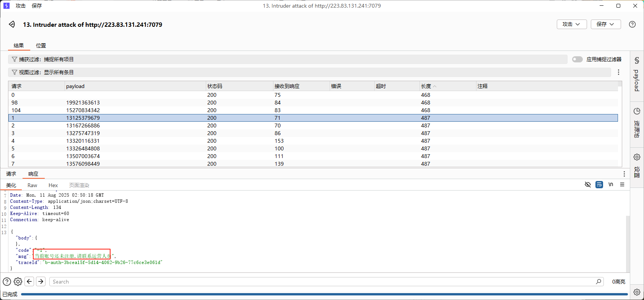Open the resource pool side panel icon
Screen dimensions: 644x300
pos(637,111)
